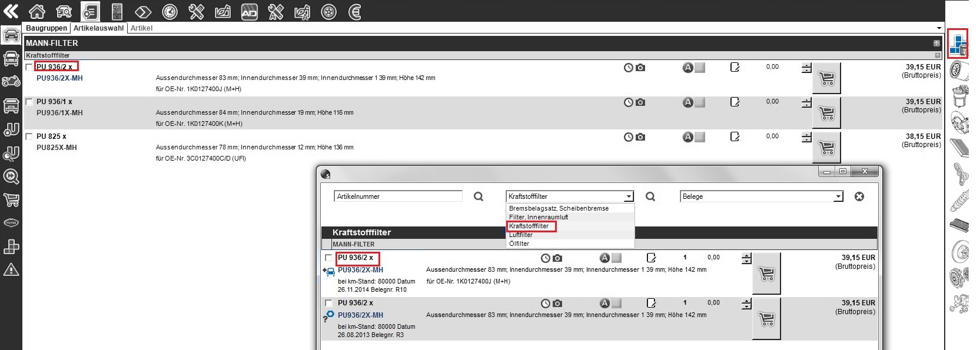Click grey status square in PU 825 x row
This screenshot has width=980, height=350.
tap(700, 137)
